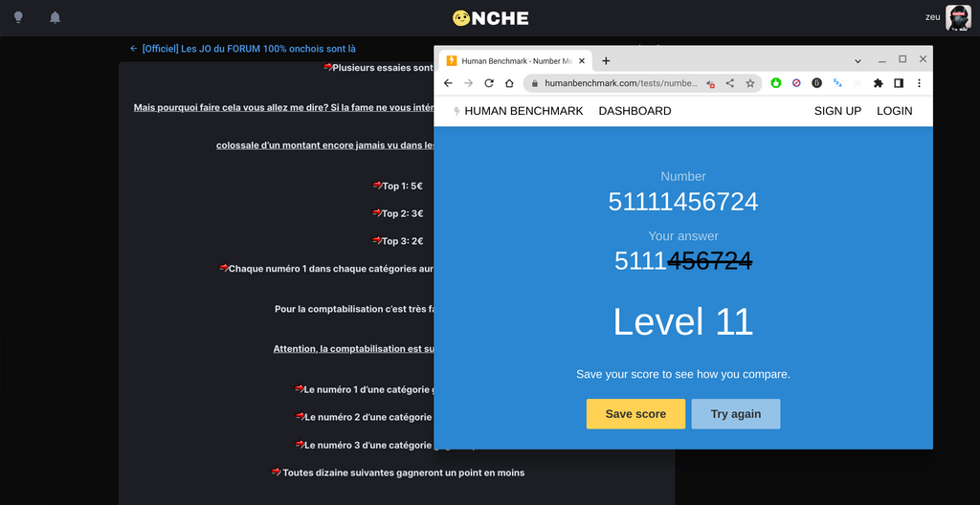Select the Human Benchmark tab
The image size is (980, 505).
tap(512, 60)
